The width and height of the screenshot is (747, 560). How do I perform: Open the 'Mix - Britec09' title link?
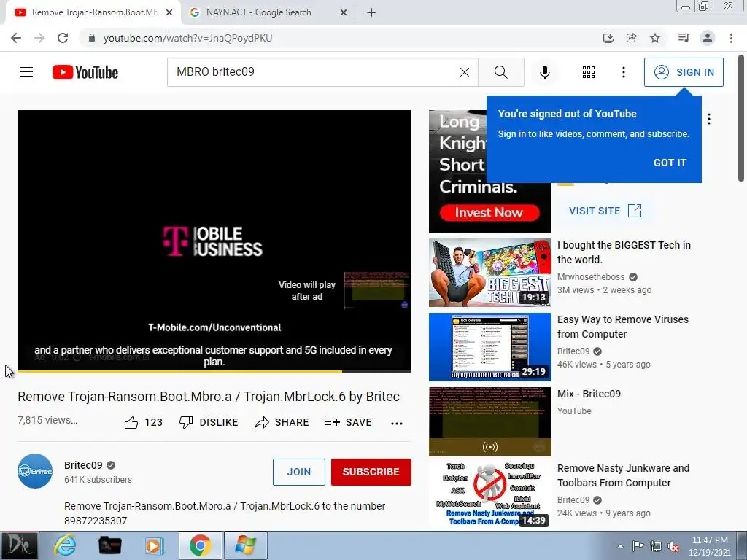[589, 394]
